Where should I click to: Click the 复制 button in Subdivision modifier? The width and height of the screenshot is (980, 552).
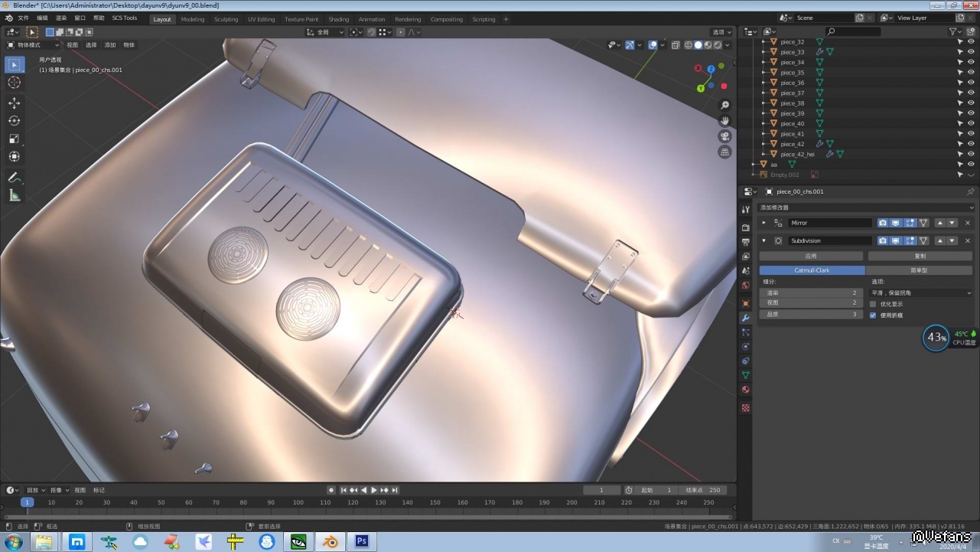pos(920,256)
